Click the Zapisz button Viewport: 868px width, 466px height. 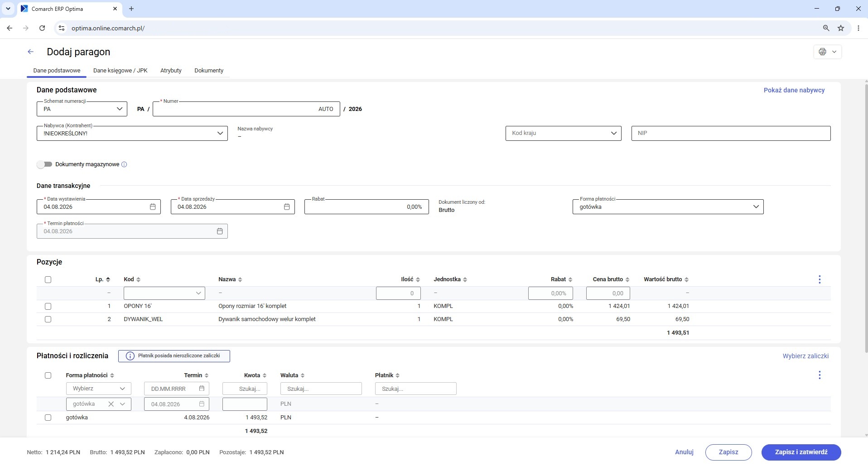click(x=728, y=452)
